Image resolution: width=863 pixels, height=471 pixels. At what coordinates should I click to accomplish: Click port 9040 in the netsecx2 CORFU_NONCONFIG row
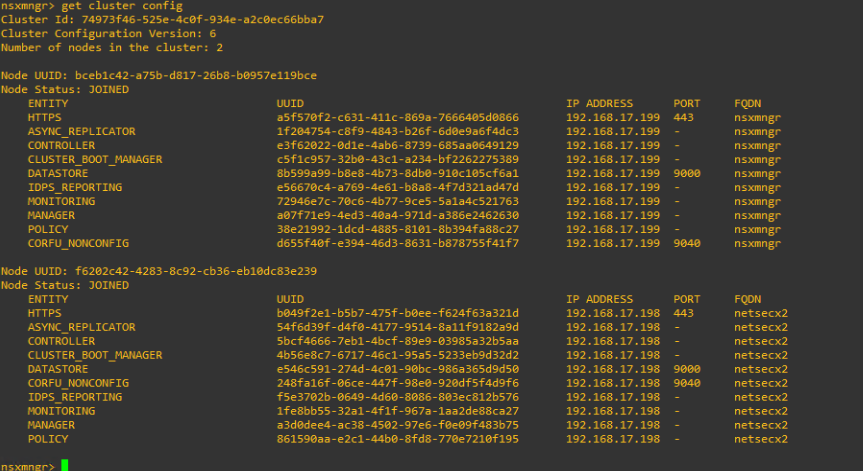pyautogui.click(x=687, y=383)
